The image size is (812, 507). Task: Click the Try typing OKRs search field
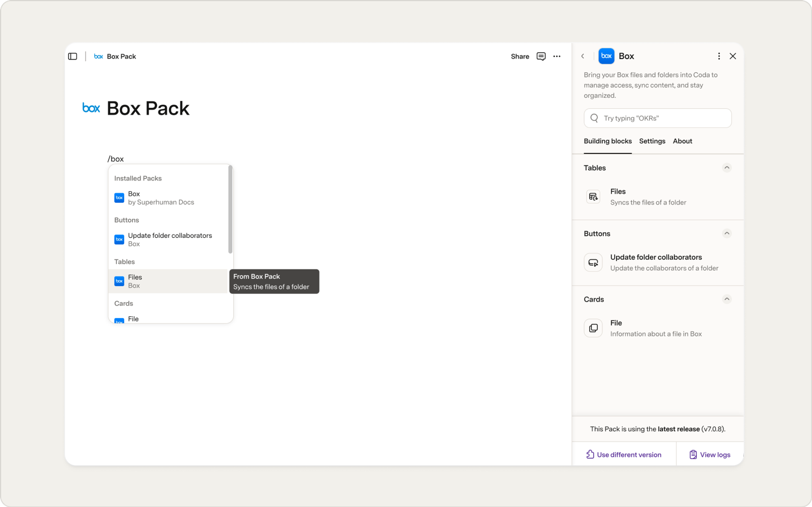click(657, 118)
